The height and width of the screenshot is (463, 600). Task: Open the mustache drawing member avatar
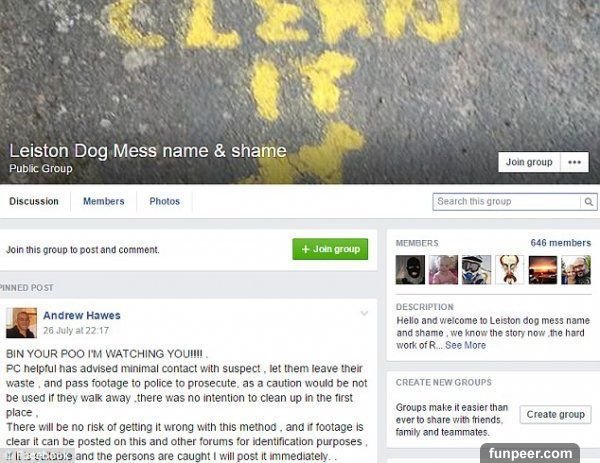click(509, 270)
